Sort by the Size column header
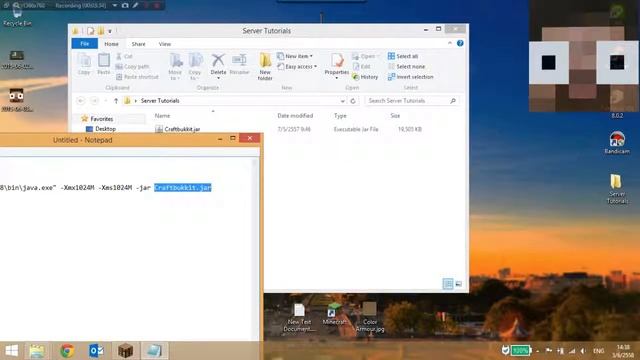 point(395,116)
